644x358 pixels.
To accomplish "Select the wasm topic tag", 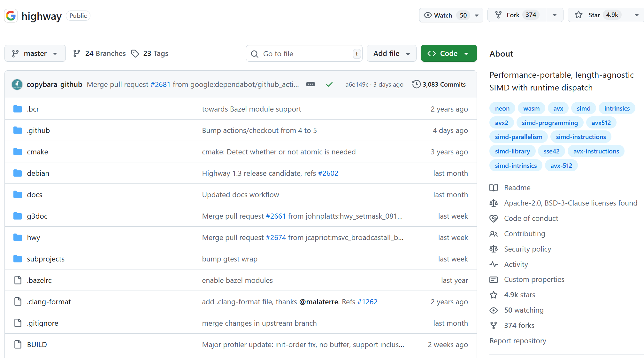I will [x=532, y=108].
